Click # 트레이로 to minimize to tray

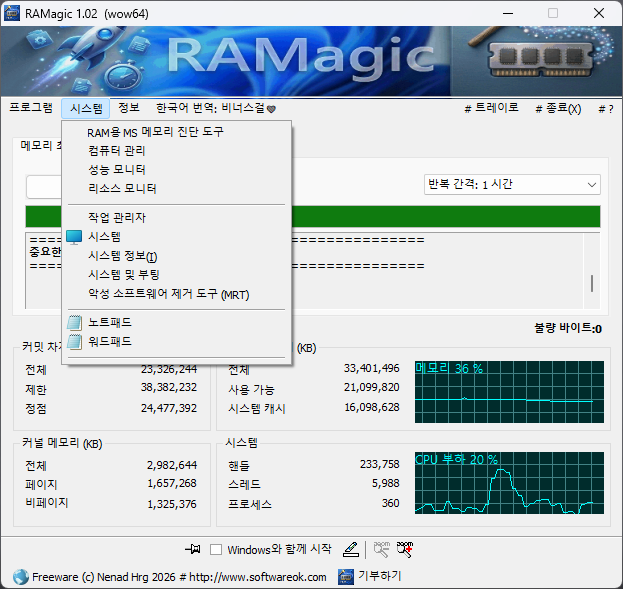491,108
